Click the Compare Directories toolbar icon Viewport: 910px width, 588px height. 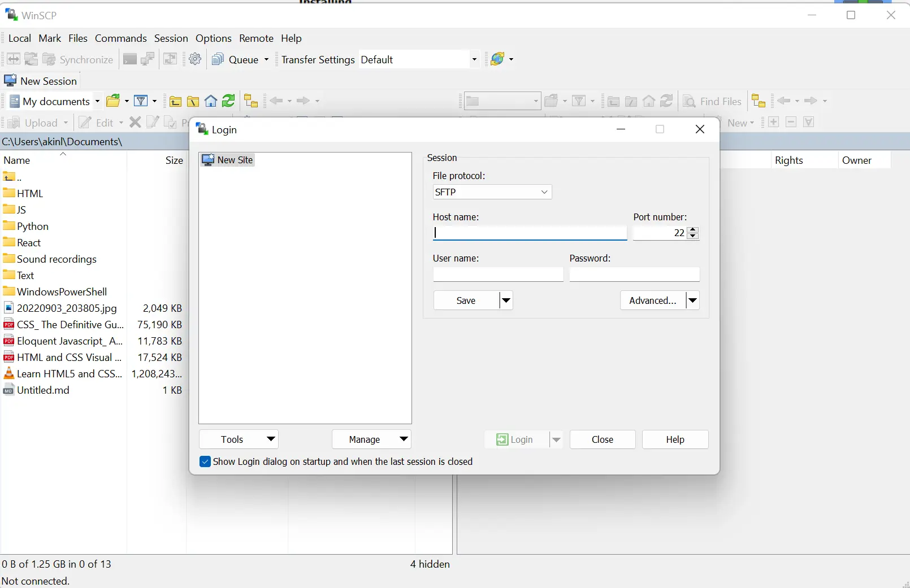[14, 59]
